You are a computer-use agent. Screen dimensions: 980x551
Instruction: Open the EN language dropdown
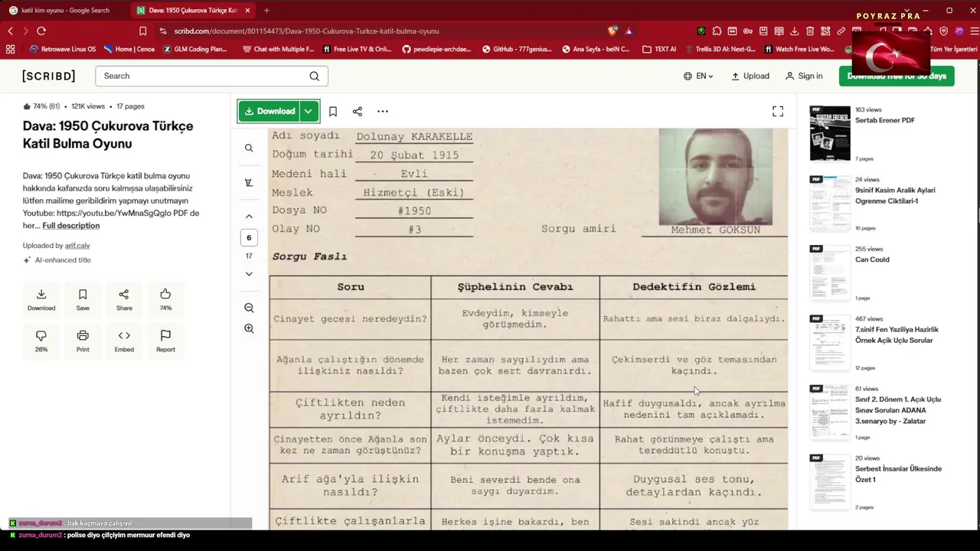(x=698, y=76)
